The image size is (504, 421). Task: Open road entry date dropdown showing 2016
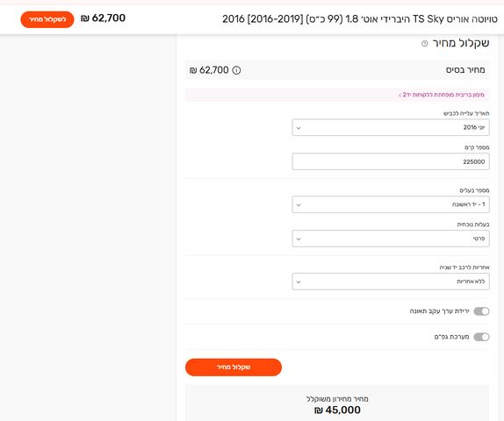tap(391, 127)
